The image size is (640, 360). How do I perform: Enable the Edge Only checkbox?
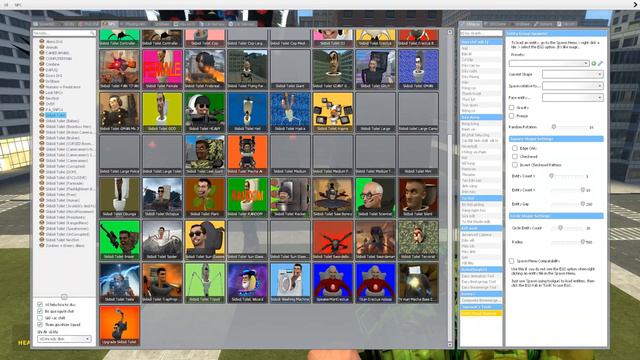pyautogui.click(x=515, y=148)
